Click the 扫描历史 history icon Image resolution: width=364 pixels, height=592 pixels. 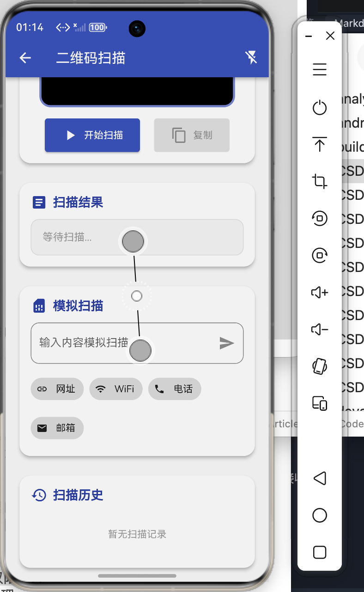point(39,495)
